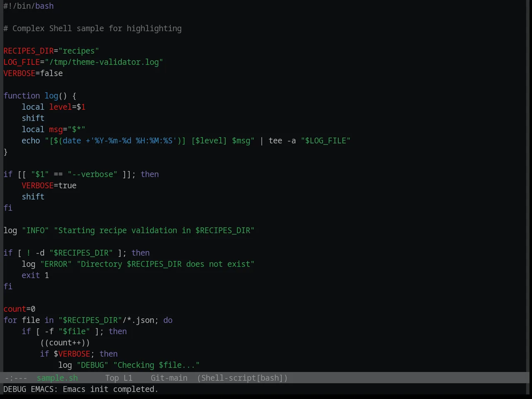
Task: Click the 'for' keyword in the file loop
Action: pos(10,320)
